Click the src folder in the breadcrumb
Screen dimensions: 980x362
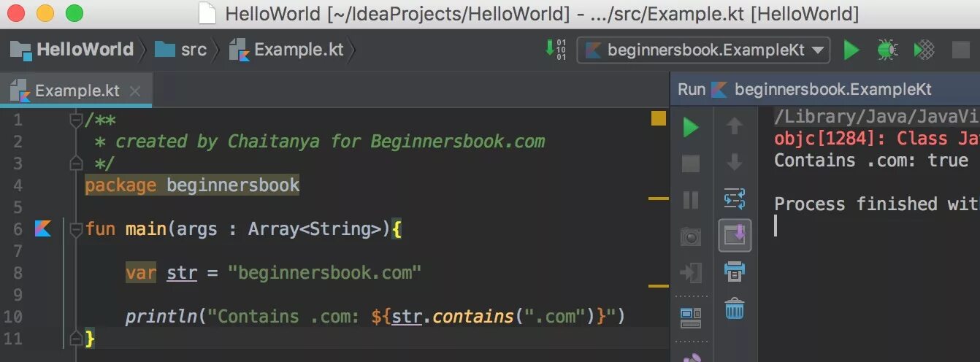181,50
